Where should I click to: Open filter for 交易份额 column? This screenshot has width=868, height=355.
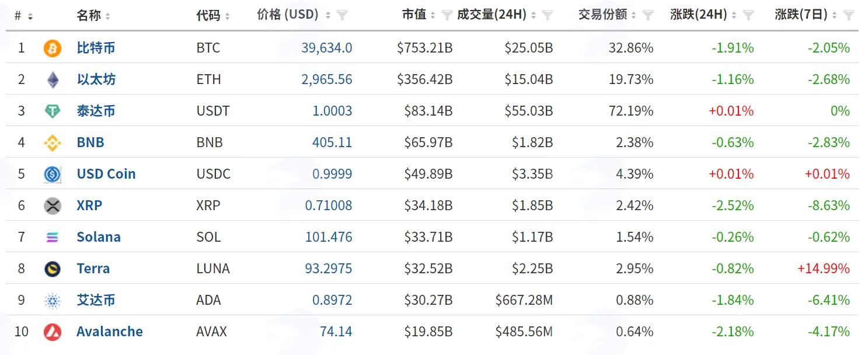(x=648, y=15)
